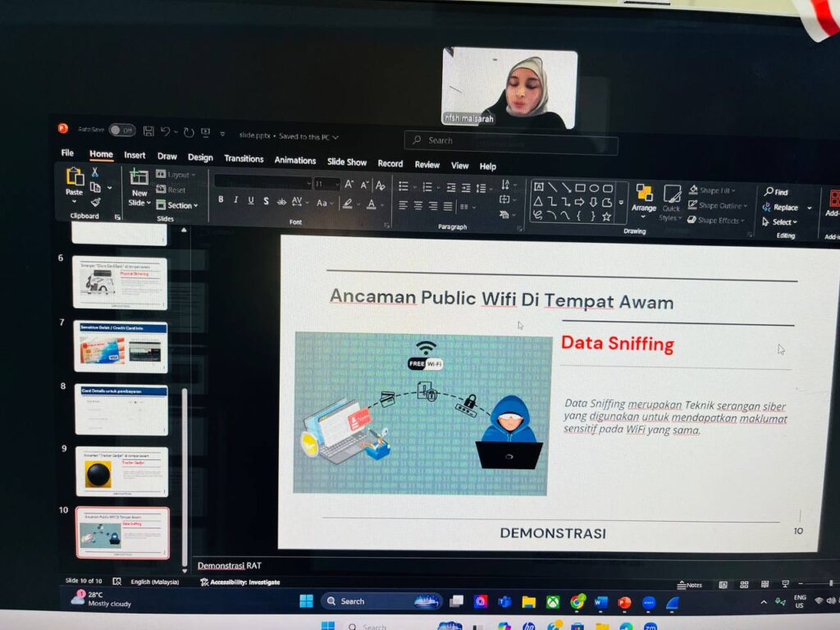The width and height of the screenshot is (840, 630).
Task: Toggle Bold formatting
Action: (221, 200)
